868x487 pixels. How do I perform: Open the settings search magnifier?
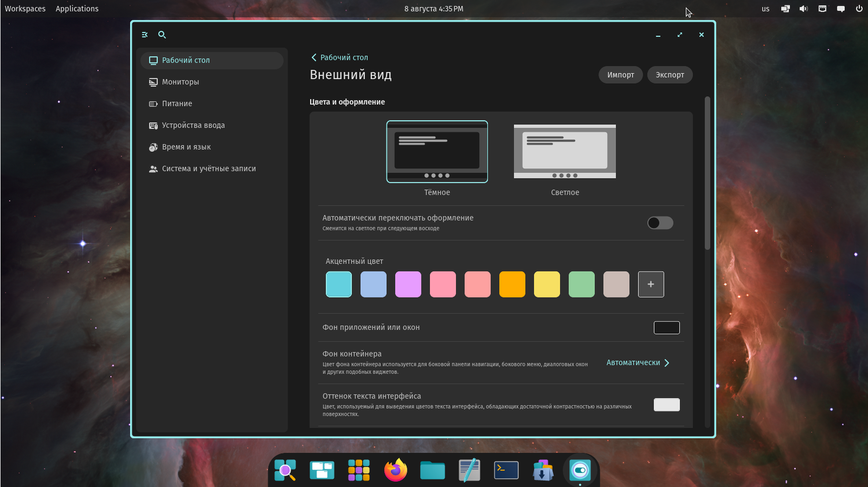click(x=162, y=35)
